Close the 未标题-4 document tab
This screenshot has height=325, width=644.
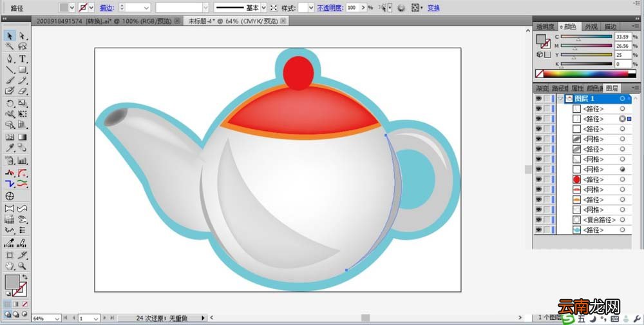pos(283,21)
